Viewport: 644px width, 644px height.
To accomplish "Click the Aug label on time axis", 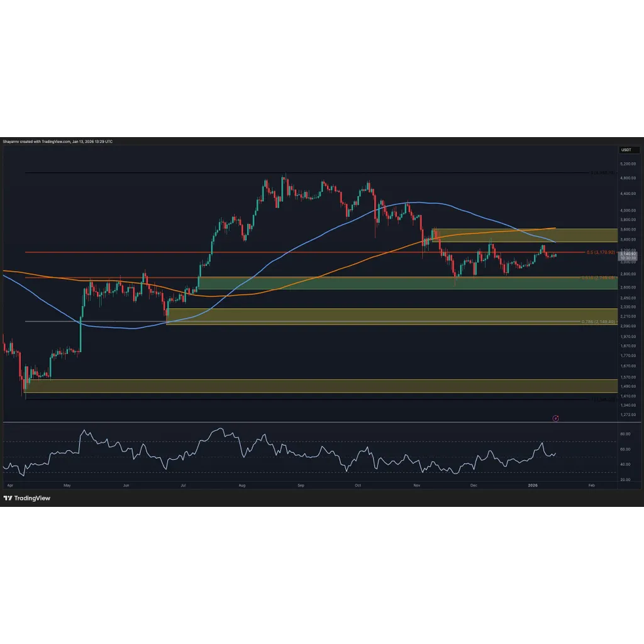I will (242, 486).
